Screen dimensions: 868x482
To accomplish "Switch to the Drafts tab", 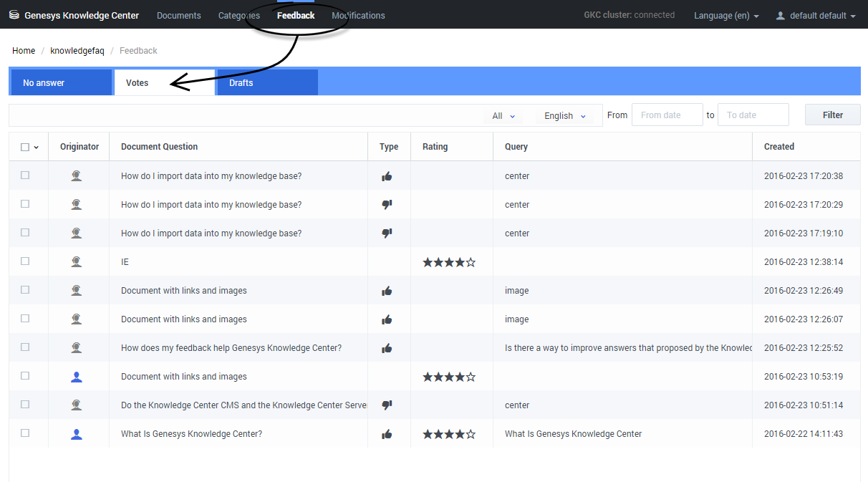I will 268,82.
